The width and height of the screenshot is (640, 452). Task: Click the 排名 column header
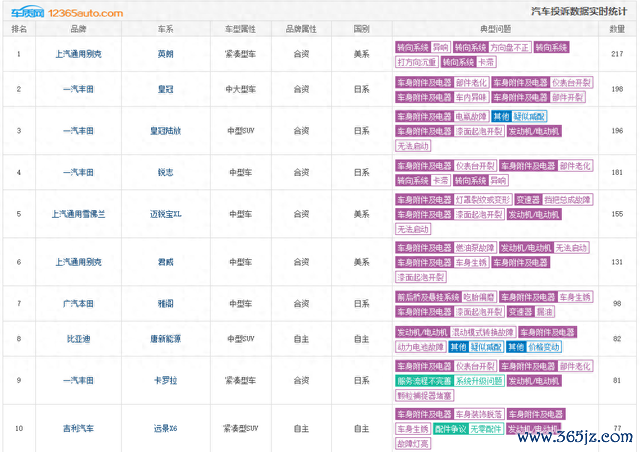click(x=19, y=29)
